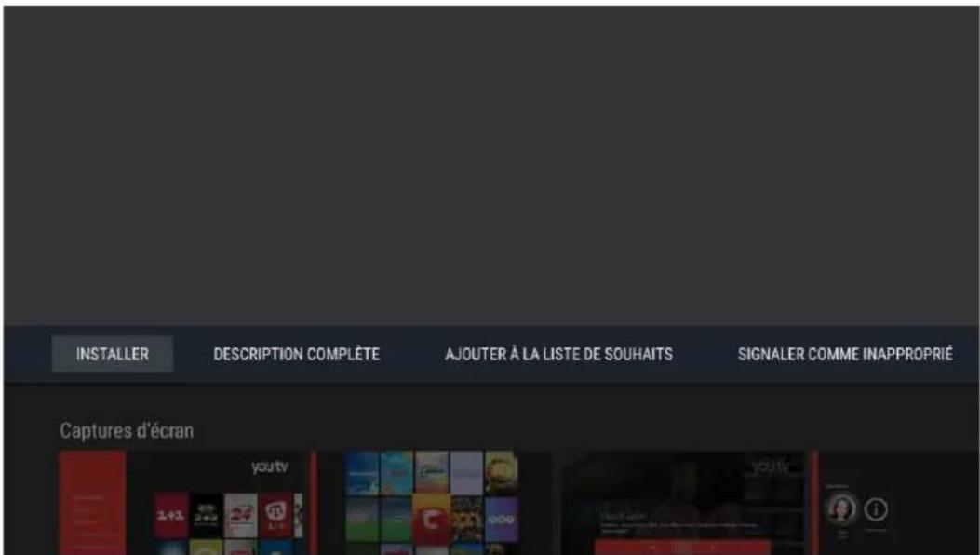Open the screenshot with the info icon

pyautogui.click(x=893, y=503)
